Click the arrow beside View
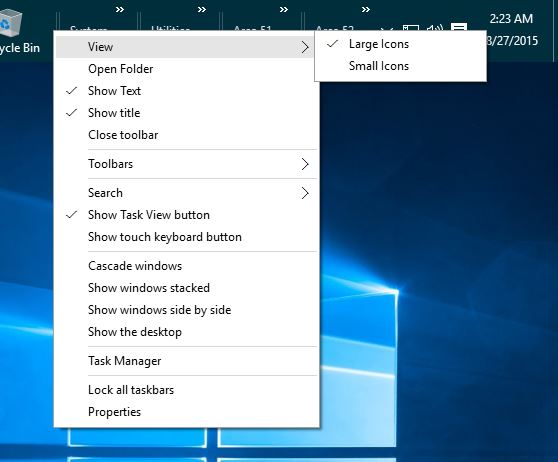This screenshot has width=558, height=462. pos(305,47)
